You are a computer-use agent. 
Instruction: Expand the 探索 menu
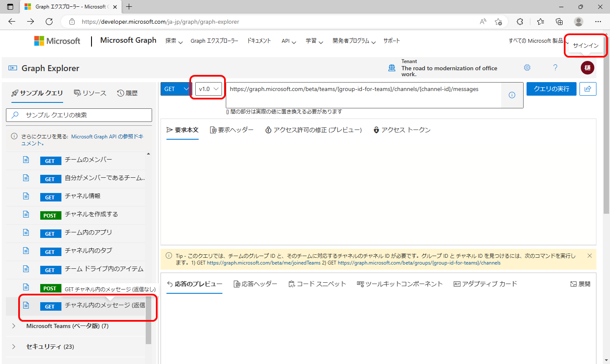pos(174,41)
